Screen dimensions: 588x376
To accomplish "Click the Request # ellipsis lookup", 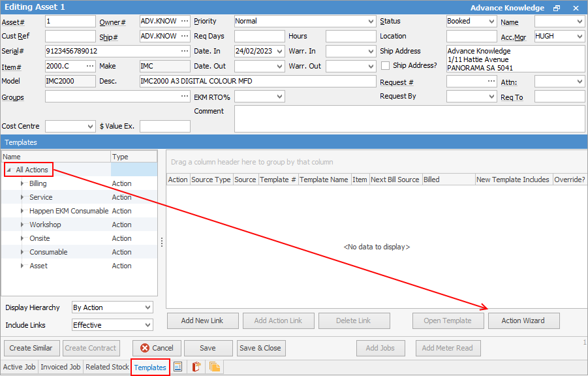I will coord(491,82).
